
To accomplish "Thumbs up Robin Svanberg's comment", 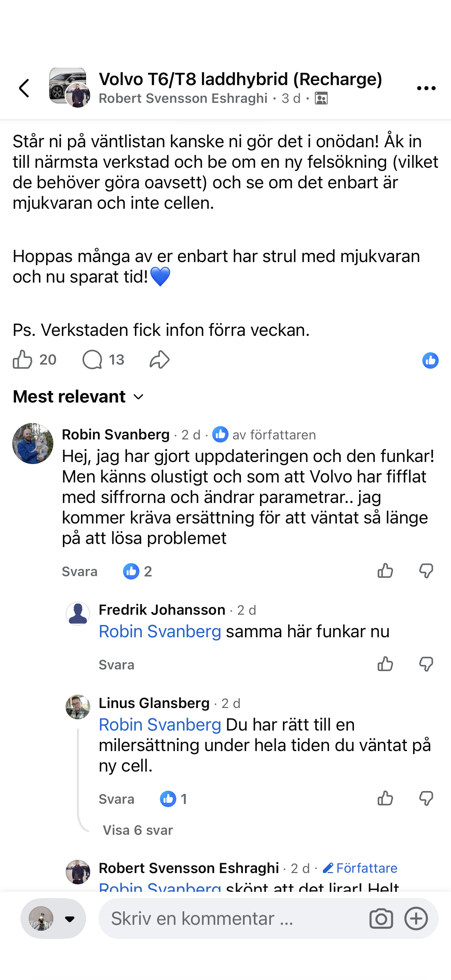I will (x=385, y=571).
